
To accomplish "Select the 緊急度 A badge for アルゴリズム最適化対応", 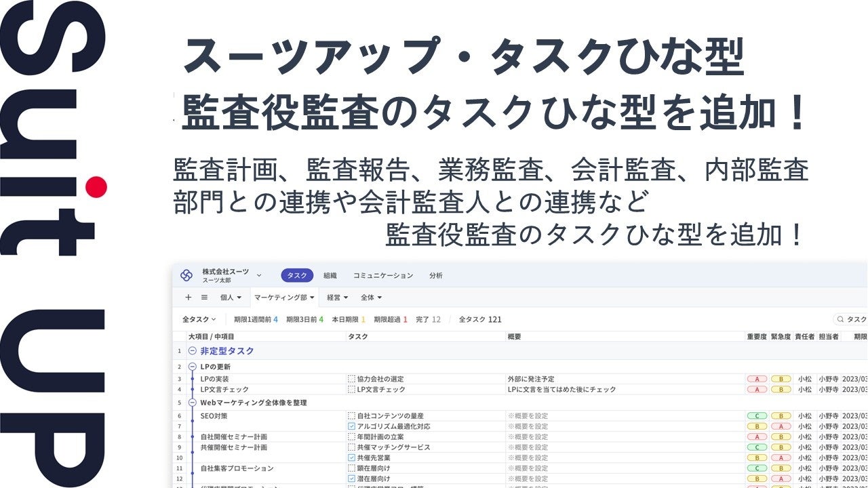I will click(x=781, y=426).
